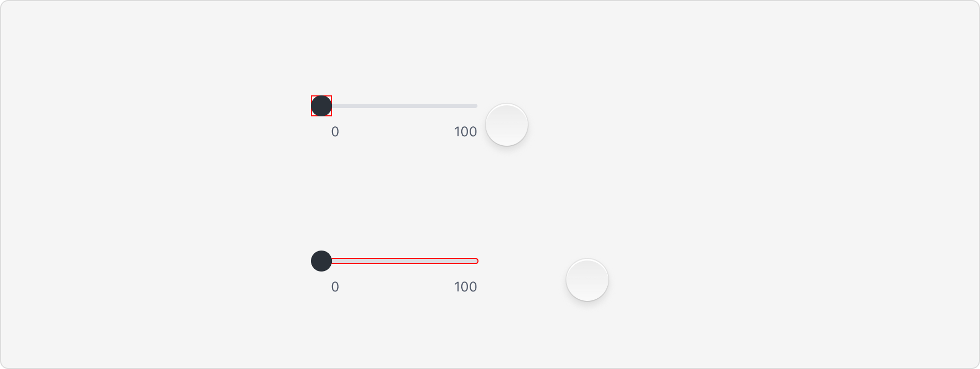Image resolution: width=980 pixels, height=369 pixels.
Task: Set the bottom slider to its maximum value
Action: pos(476,261)
